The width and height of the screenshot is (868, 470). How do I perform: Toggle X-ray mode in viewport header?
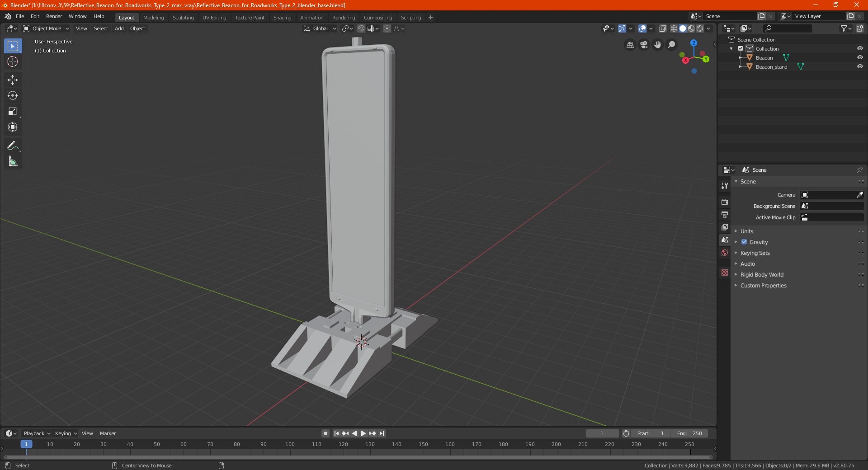point(662,28)
